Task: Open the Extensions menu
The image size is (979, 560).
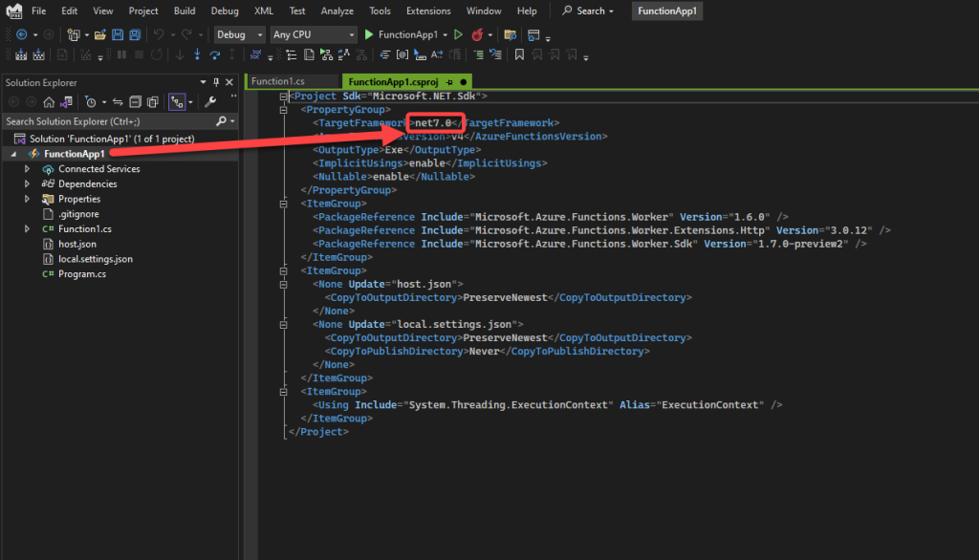Action: click(428, 11)
